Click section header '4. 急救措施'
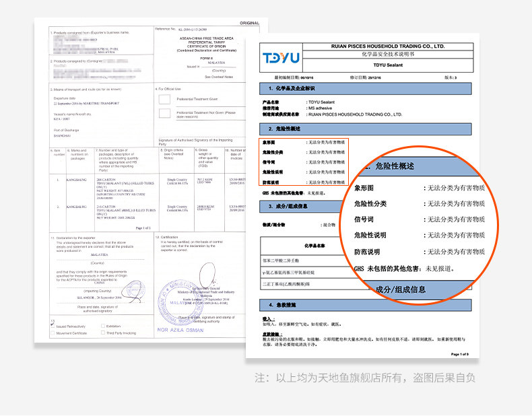 point(366,305)
